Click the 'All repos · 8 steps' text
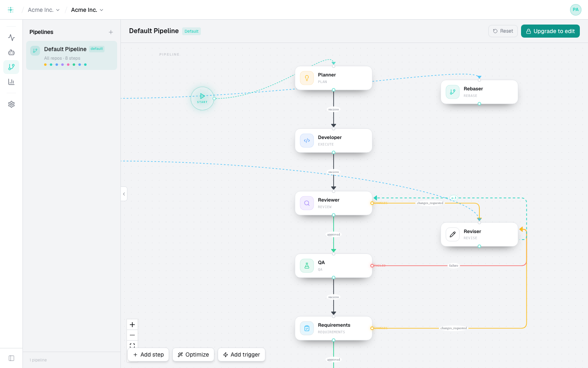588x368 pixels. point(62,58)
